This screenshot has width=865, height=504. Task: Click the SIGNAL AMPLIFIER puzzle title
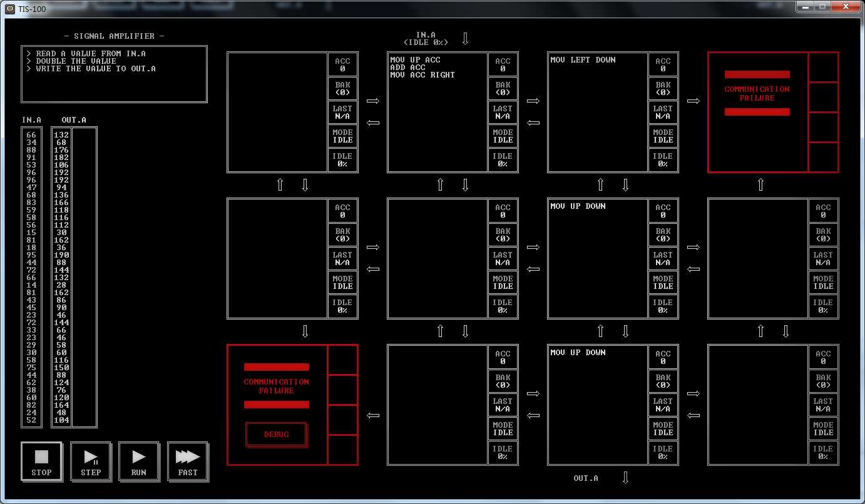(x=114, y=36)
